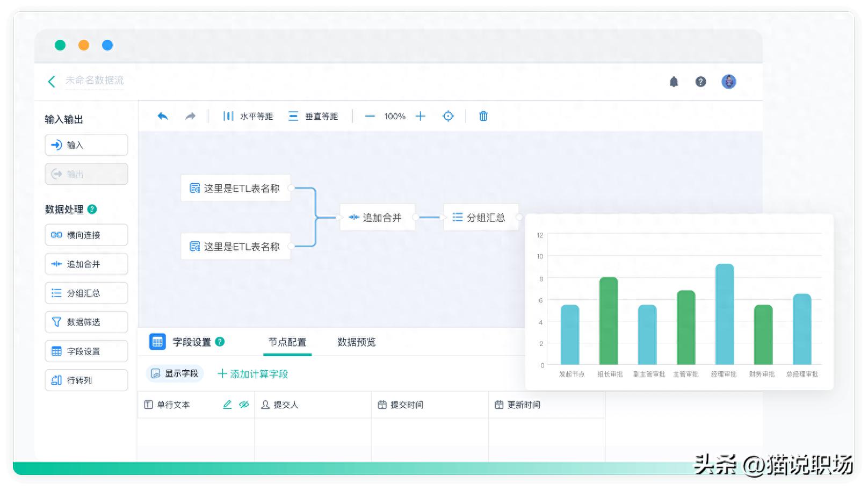Image resolution: width=868 pixels, height=490 pixels.
Task: Click the trash icon to delete node
Action: 482,116
